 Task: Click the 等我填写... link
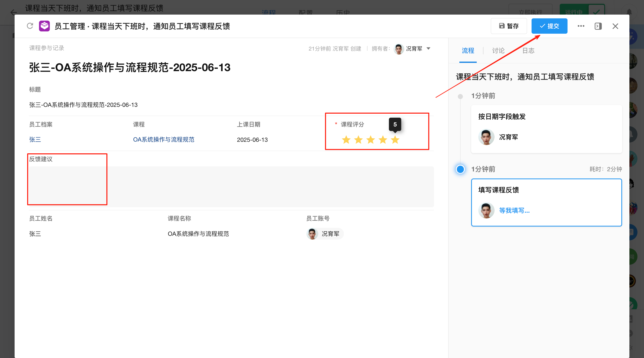(x=514, y=210)
